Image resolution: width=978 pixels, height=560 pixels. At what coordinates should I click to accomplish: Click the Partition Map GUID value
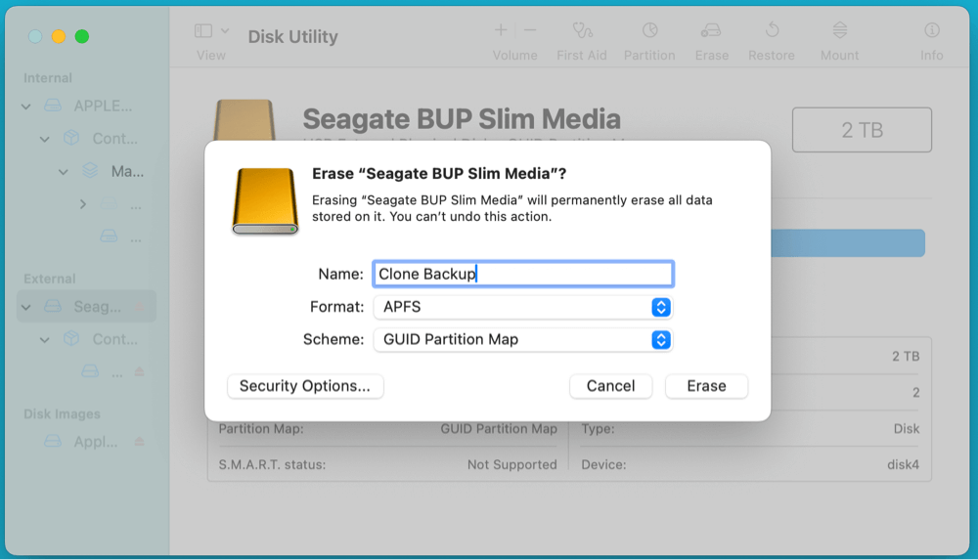pyautogui.click(x=499, y=429)
